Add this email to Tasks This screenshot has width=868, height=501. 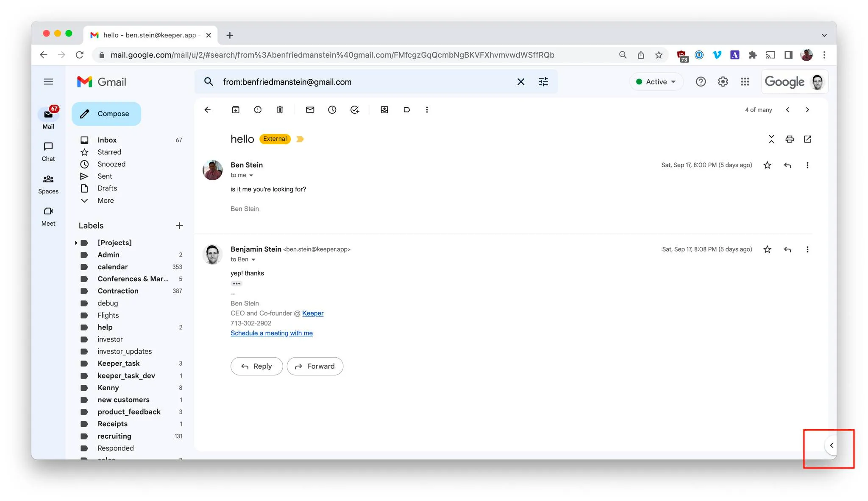pyautogui.click(x=355, y=110)
